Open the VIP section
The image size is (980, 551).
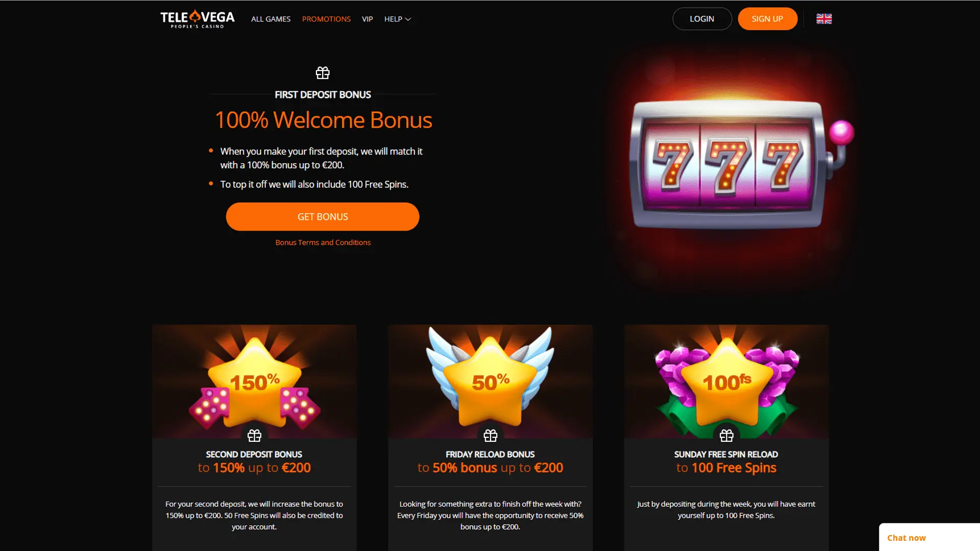[367, 19]
